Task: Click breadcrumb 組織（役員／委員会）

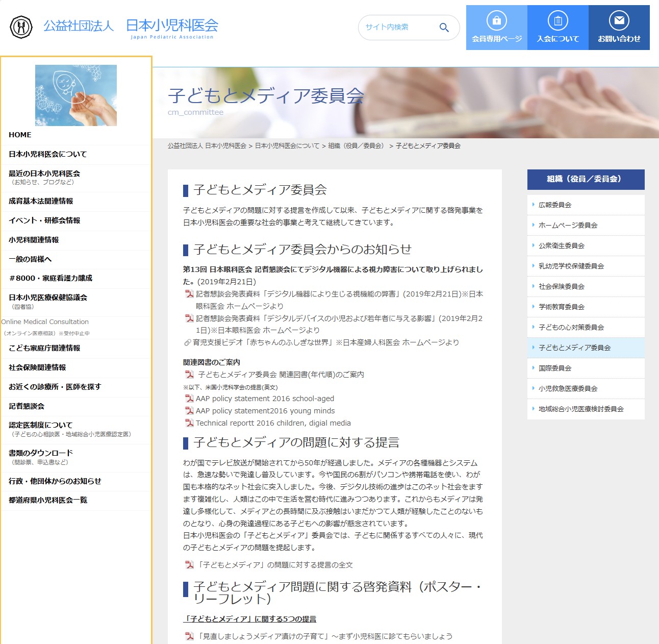Action: (x=357, y=146)
